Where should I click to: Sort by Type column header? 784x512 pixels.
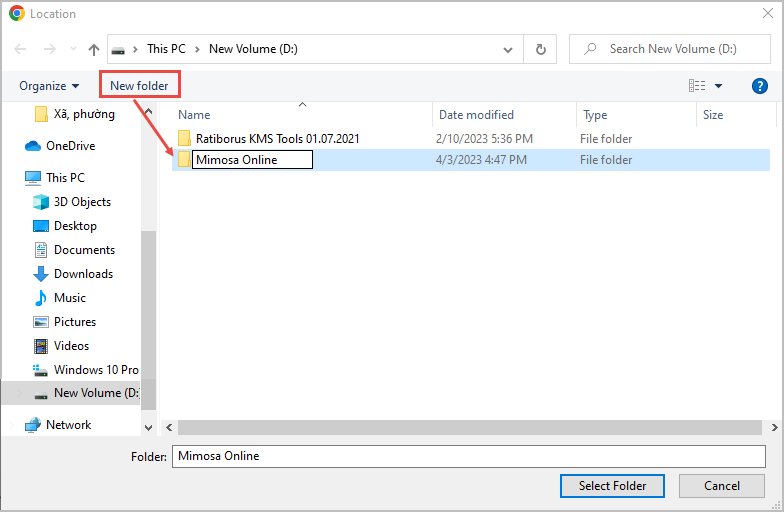595,115
